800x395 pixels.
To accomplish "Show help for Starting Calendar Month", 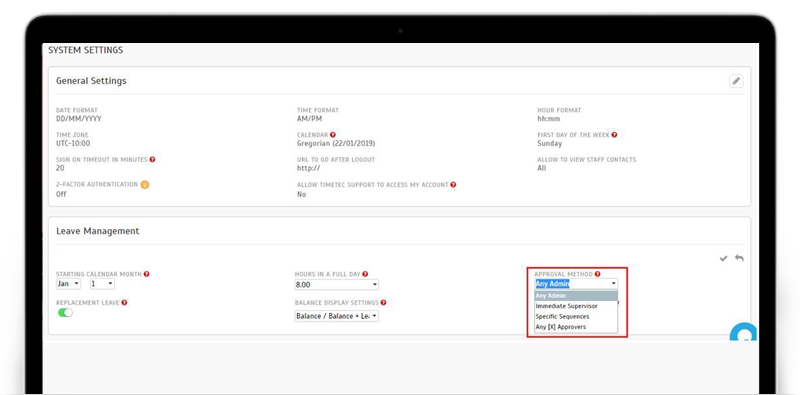I will point(146,274).
